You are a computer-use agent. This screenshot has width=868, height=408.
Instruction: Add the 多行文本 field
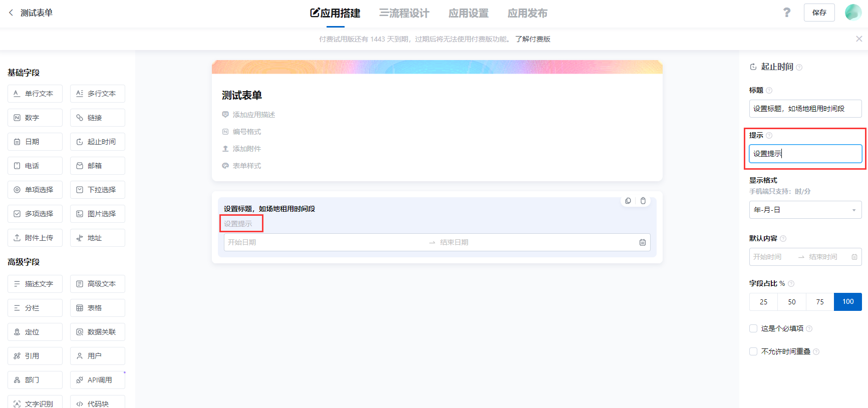tap(98, 94)
